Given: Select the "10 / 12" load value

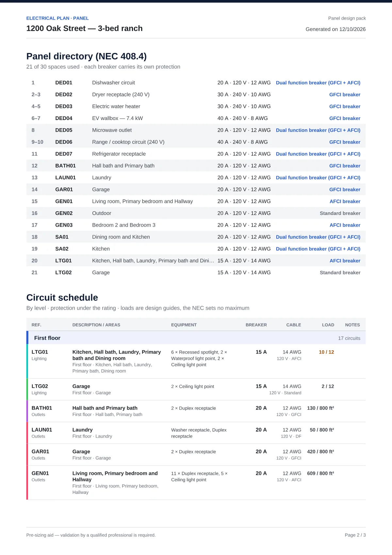Looking at the screenshot, I should 326,352.
